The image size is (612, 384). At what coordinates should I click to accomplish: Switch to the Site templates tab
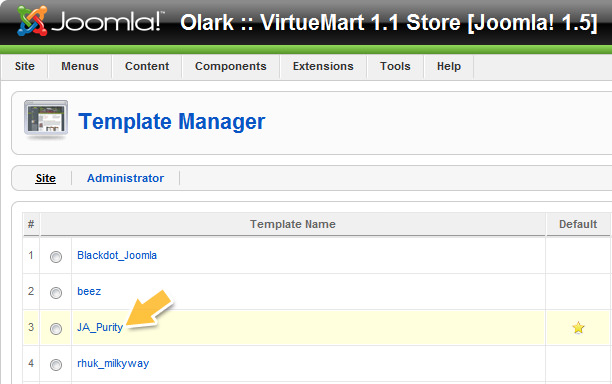pos(45,178)
